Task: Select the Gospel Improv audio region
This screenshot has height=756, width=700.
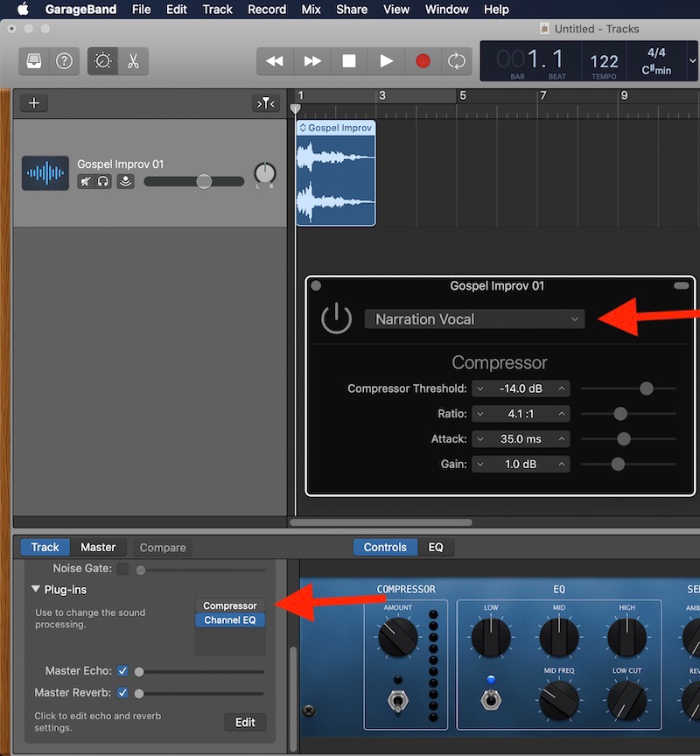Action: point(336,173)
